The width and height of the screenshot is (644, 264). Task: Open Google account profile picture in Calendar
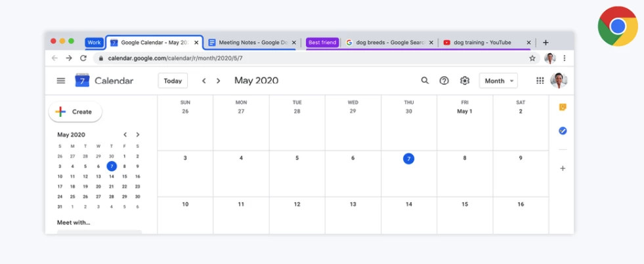click(x=559, y=81)
